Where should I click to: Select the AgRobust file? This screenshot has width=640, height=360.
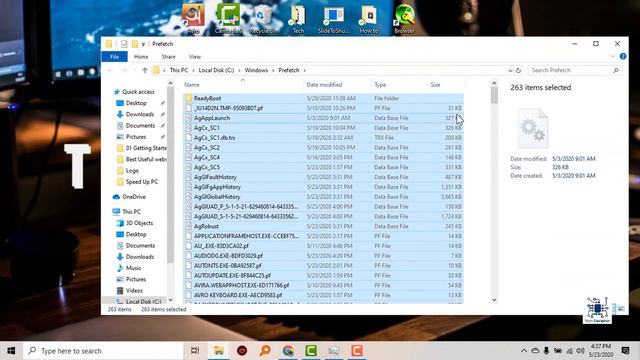[x=206, y=226]
